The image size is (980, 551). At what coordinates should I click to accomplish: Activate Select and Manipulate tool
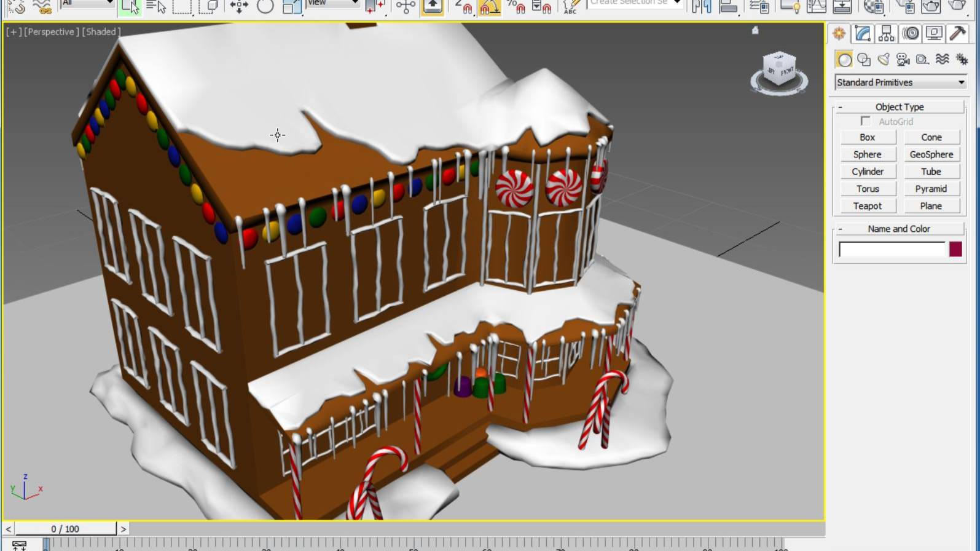(406, 6)
